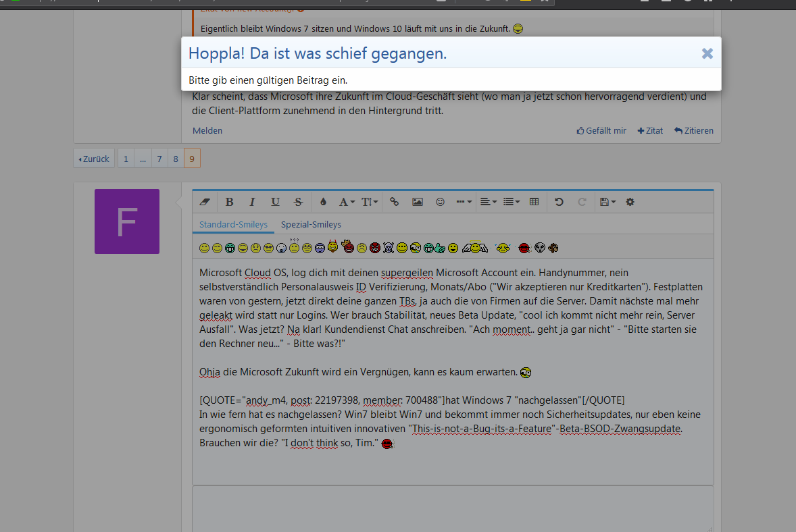Insert the blue-purple glasses smiley
Viewport: 796px width, 532px height.
pyautogui.click(x=320, y=248)
